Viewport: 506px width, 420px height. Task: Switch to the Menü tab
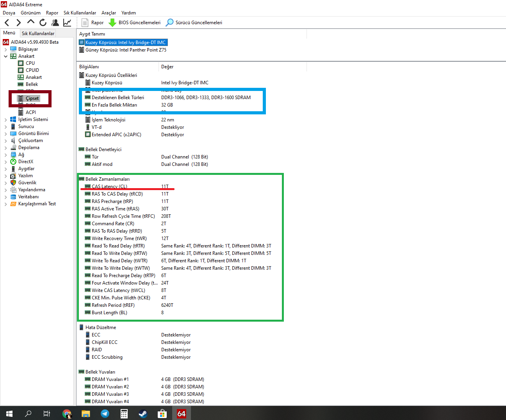9,33
